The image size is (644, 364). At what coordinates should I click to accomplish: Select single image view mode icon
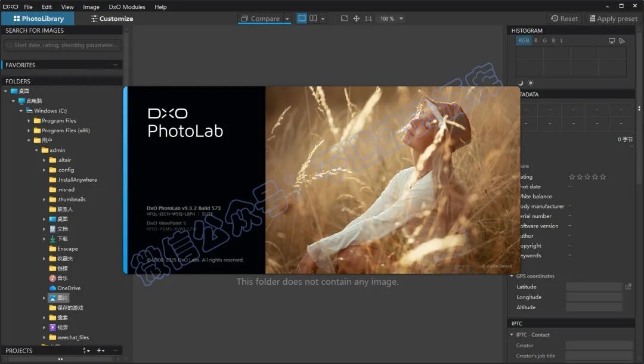coord(302,18)
